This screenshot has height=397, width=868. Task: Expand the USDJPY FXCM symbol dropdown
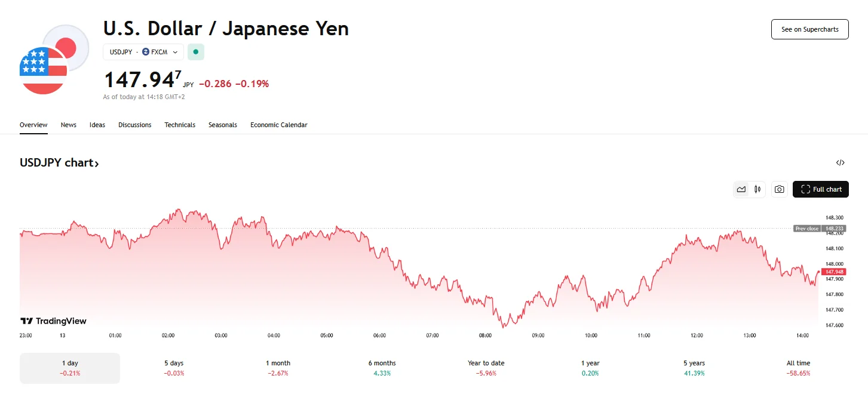point(143,52)
